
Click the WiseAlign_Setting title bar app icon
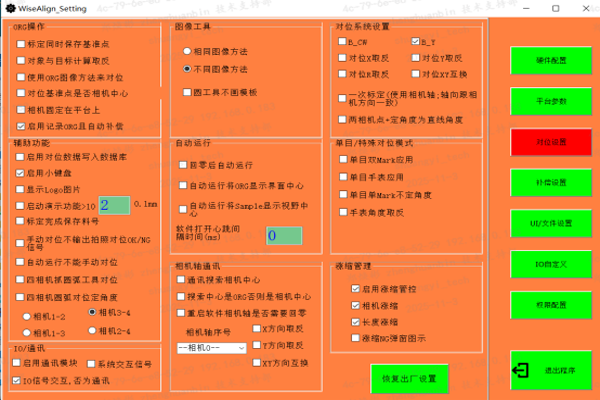(9, 6)
